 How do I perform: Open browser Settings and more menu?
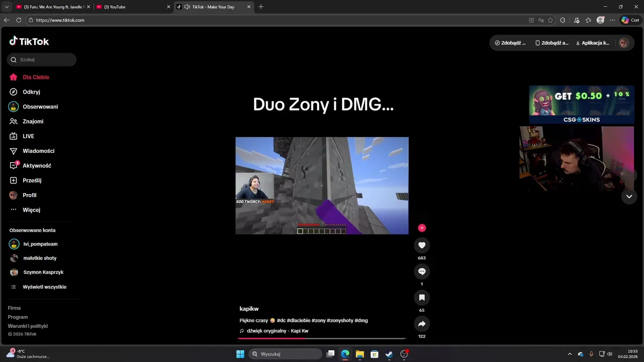[612, 20]
